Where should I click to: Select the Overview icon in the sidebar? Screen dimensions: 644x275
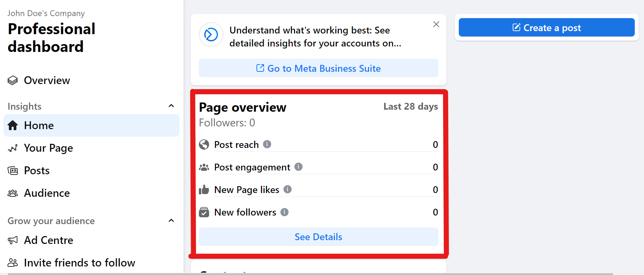[13, 80]
